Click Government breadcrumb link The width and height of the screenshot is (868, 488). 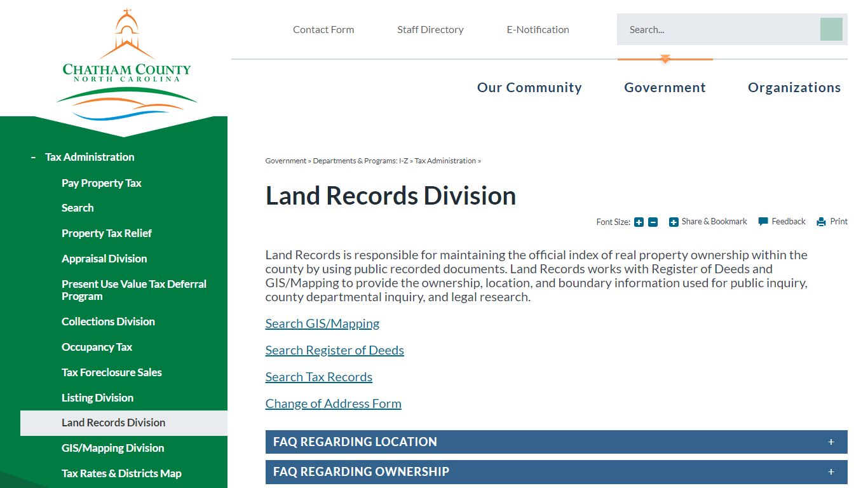[286, 161]
